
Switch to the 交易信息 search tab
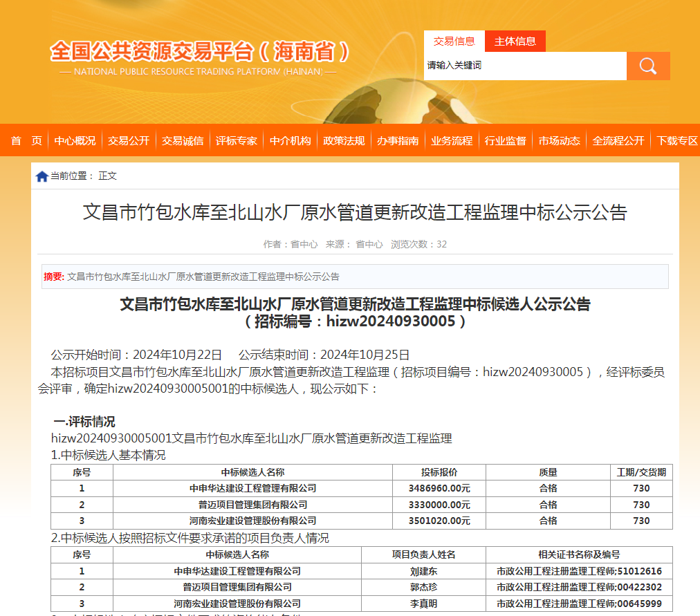pyautogui.click(x=454, y=41)
